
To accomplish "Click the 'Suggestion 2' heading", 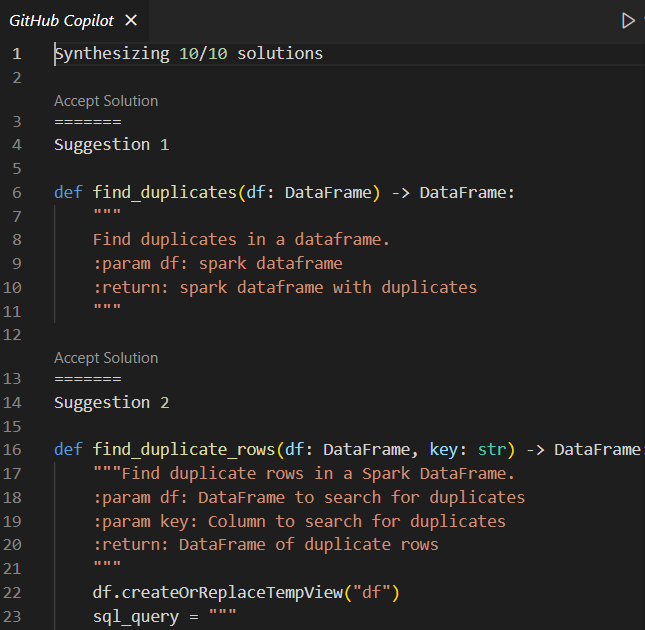I will click(111, 402).
